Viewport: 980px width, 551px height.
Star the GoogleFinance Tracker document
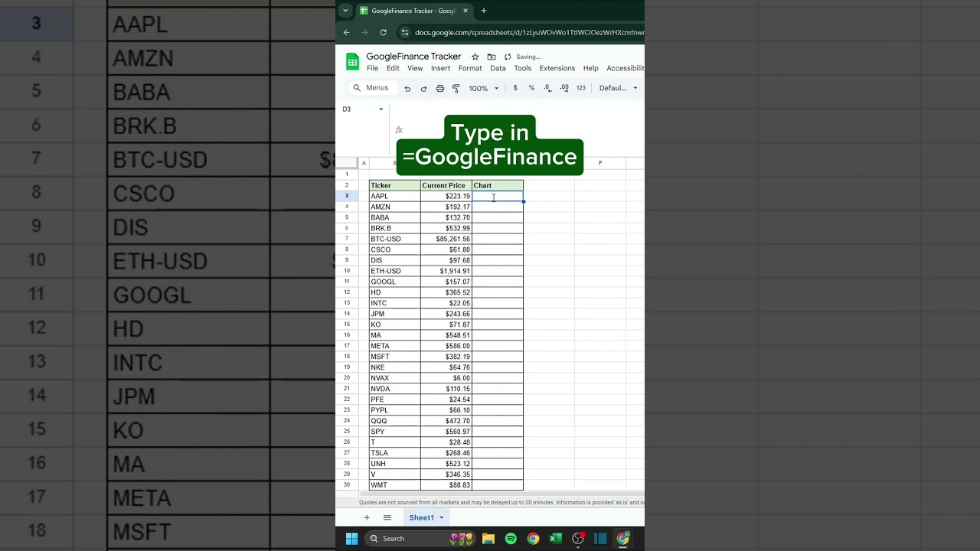475,57
